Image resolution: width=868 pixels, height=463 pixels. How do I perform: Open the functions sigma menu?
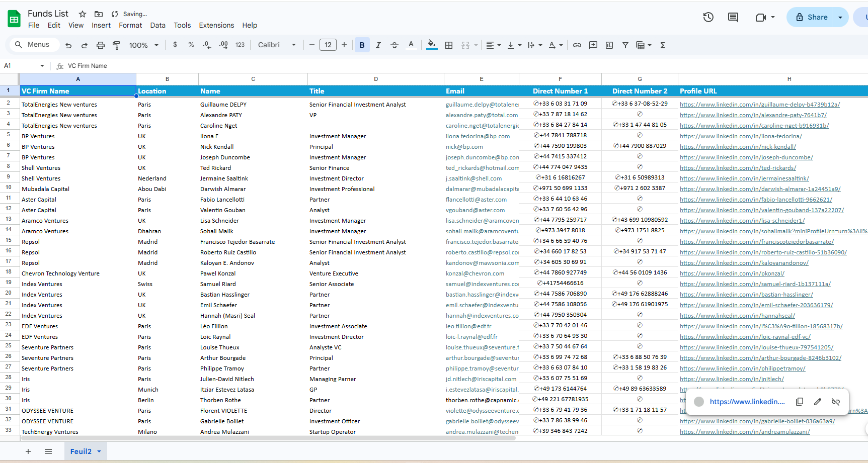pos(663,45)
